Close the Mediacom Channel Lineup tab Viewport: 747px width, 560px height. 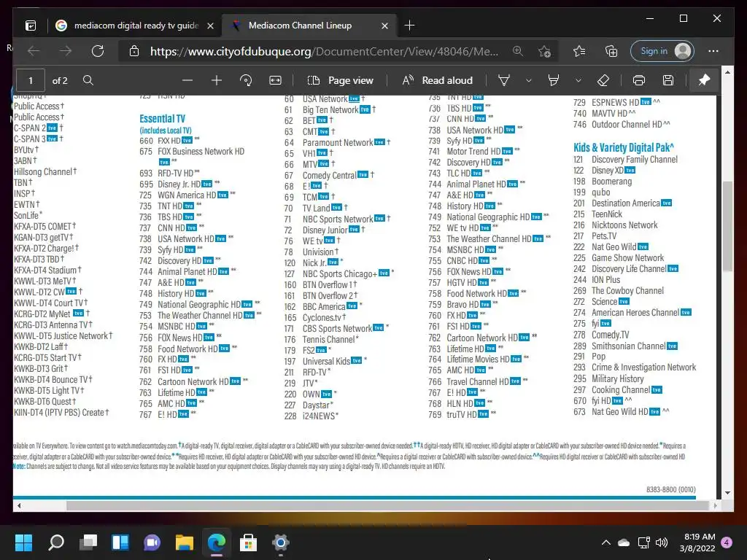[x=385, y=26]
